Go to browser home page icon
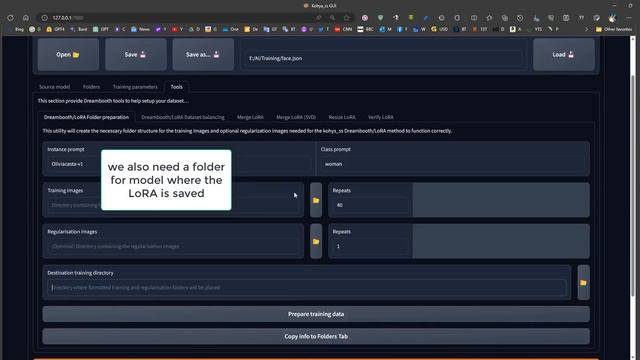Screen dimensions: 640x360 [26, 18]
